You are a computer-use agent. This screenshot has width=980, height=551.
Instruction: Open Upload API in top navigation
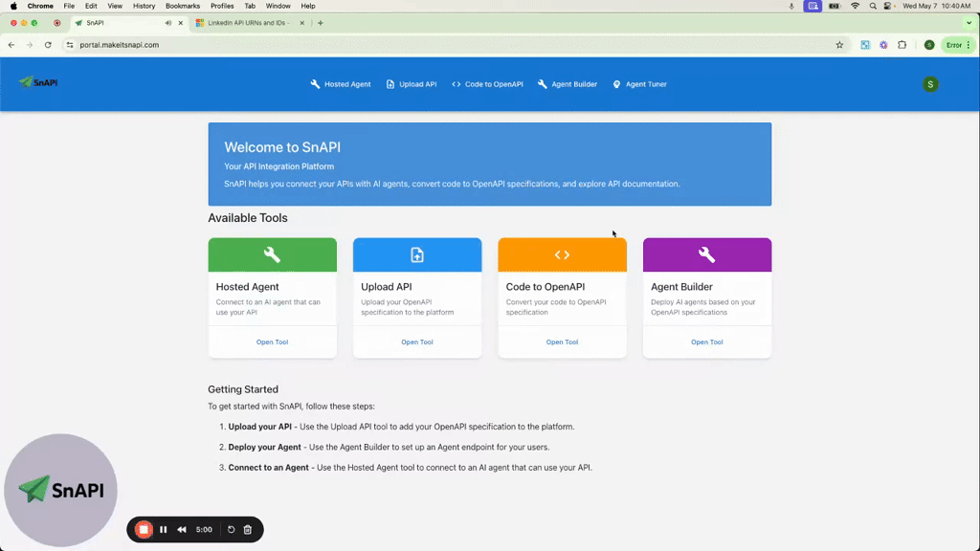pyautogui.click(x=412, y=84)
